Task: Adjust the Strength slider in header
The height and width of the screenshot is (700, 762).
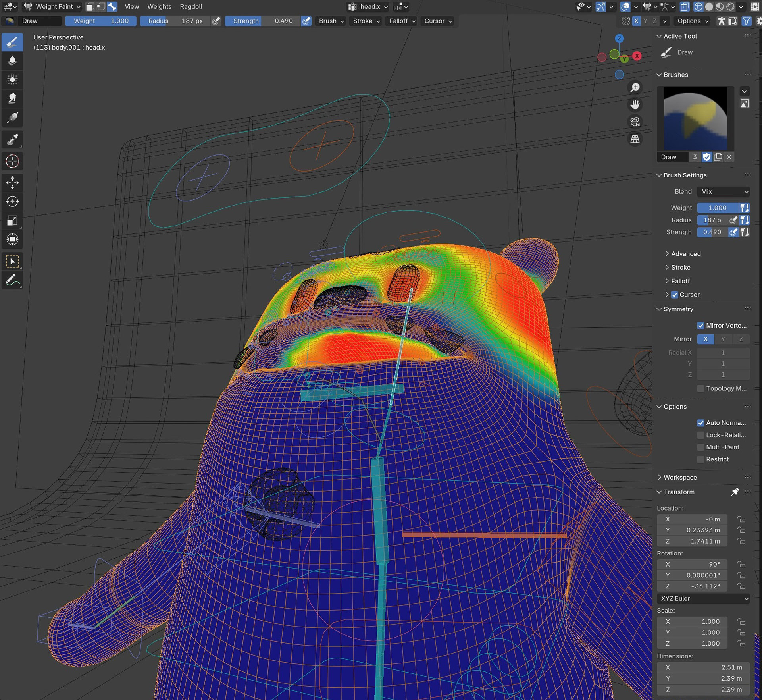Action: (263, 21)
